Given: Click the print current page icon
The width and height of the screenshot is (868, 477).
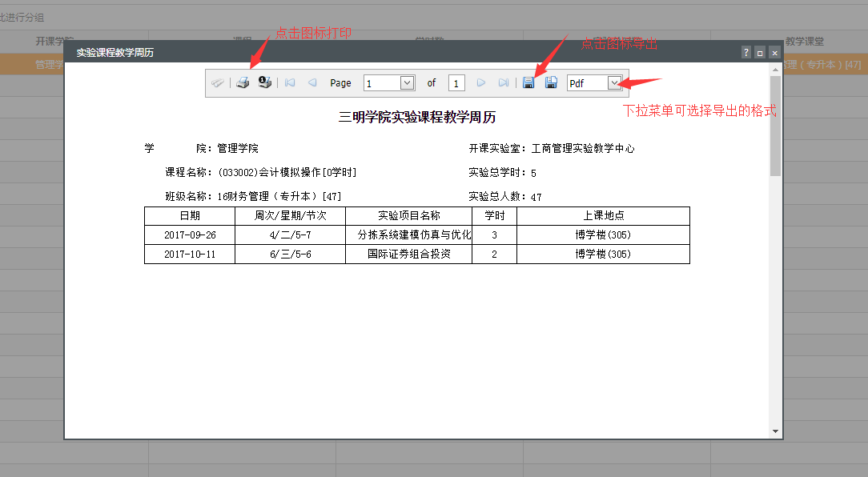Looking at the screenshot, I should point(265,83).
